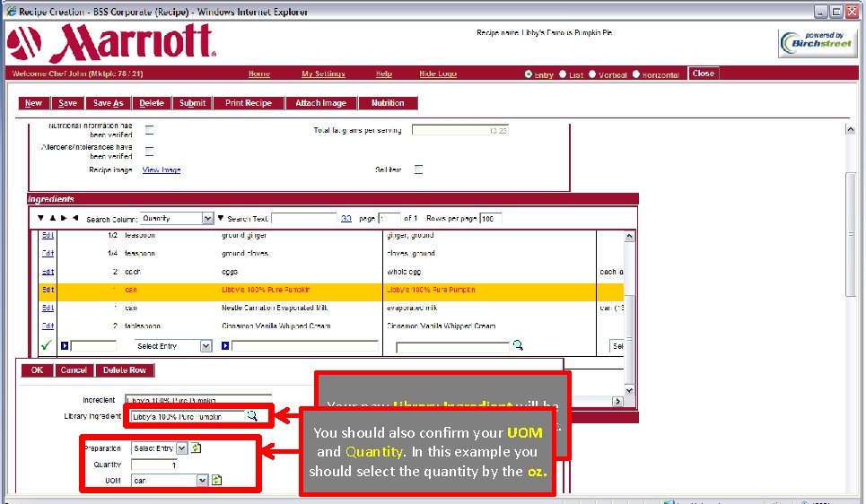Click the Rows per page field
The height and width of the screenshot is (504, 866).
tap(491, 219)
